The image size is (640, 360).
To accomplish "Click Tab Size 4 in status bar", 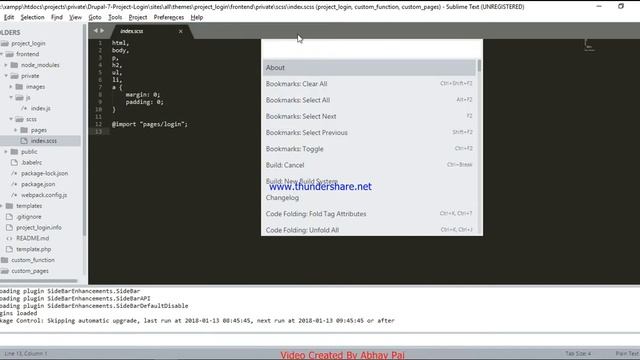I will pyautogui.click(x=578, y=353).
